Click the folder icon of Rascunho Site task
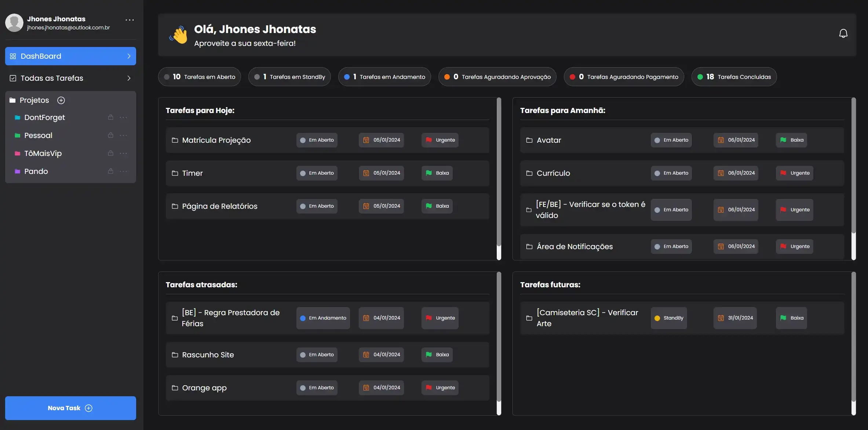868x430 pixels. (x=175, y=355)
